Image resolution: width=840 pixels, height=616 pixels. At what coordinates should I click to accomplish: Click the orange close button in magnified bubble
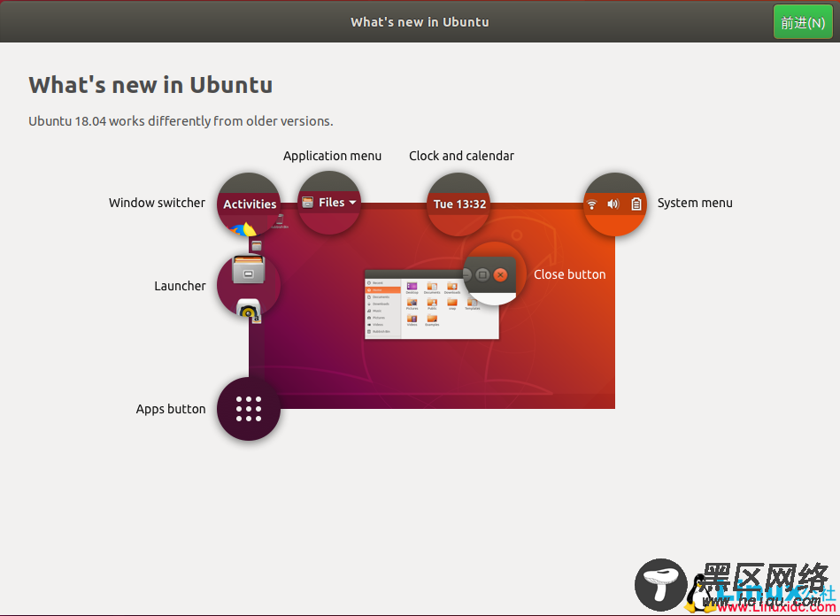pyautogui.click(x=500, y=274)
